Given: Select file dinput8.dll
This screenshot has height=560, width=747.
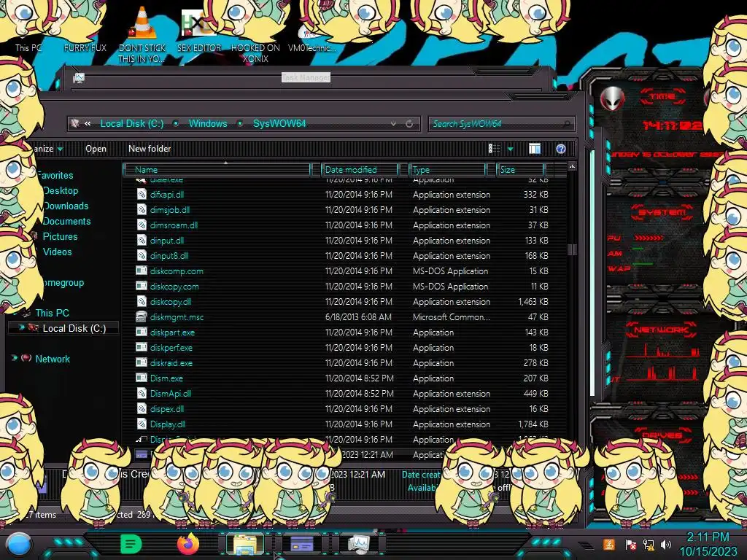Looking at the screenshot, I should coord(169,256).
